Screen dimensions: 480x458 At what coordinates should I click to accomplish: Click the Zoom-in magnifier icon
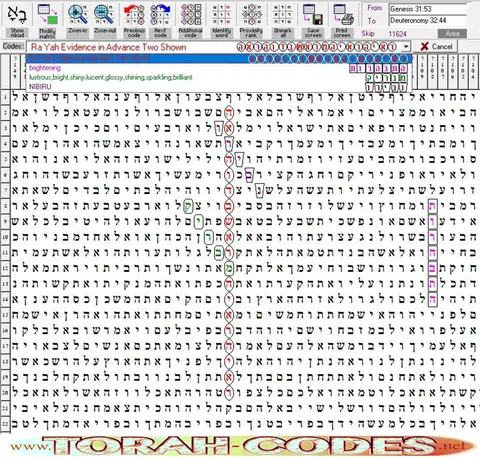click(x=78, y=15)
